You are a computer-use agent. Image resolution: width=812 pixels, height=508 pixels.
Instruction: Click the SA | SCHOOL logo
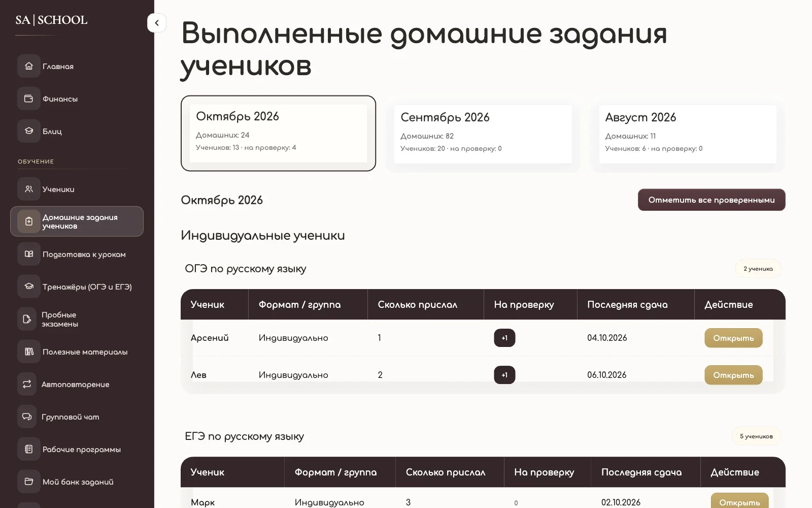pos(51,20)
